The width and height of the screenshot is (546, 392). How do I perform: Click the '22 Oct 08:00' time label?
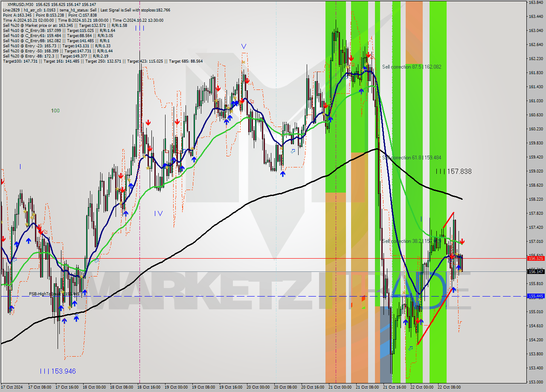[x=449, y=387]
